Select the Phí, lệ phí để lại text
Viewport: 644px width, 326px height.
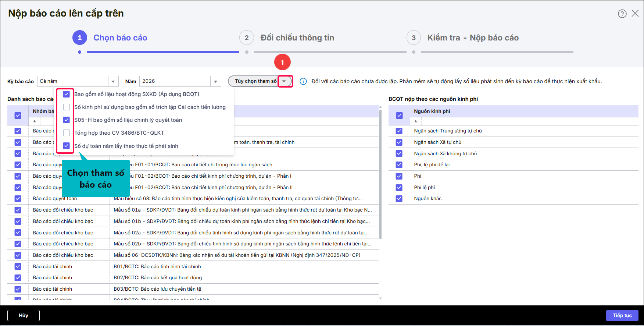[432, 165]
